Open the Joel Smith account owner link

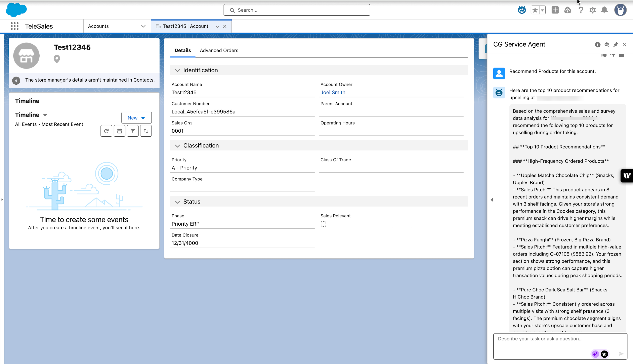pyautogui.click(x=333, y=92)
